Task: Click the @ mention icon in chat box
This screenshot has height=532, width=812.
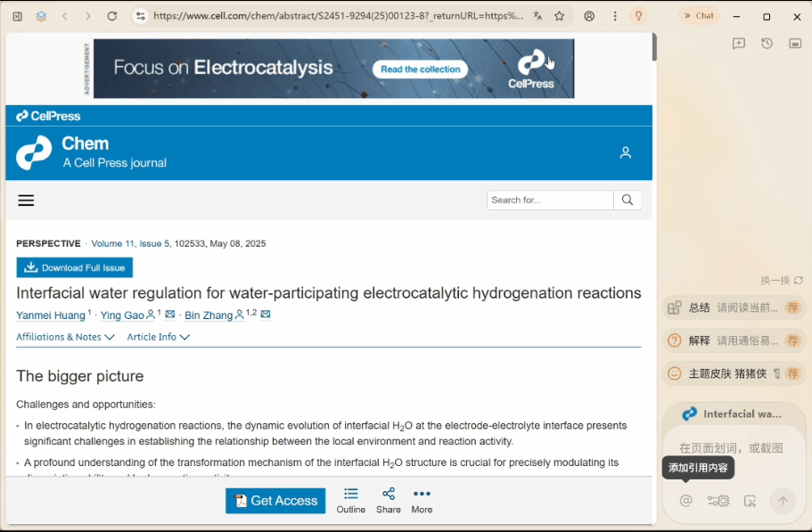Action: click(x=686, y=501)
